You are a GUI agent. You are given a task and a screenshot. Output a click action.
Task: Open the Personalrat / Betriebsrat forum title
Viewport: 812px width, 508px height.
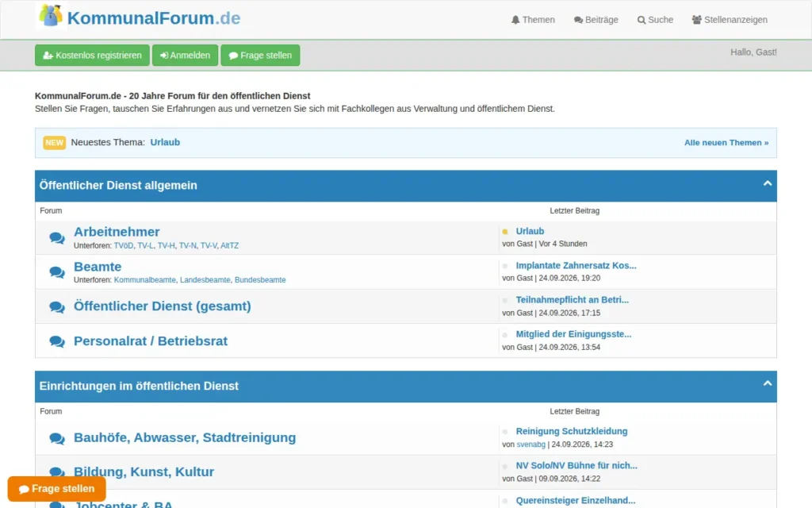151,341
